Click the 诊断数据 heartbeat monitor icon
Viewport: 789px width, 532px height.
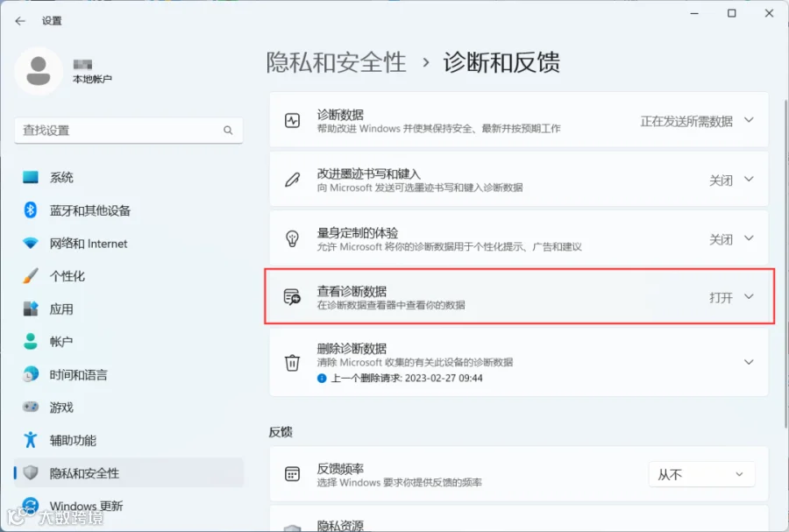[x=292, y=121]
